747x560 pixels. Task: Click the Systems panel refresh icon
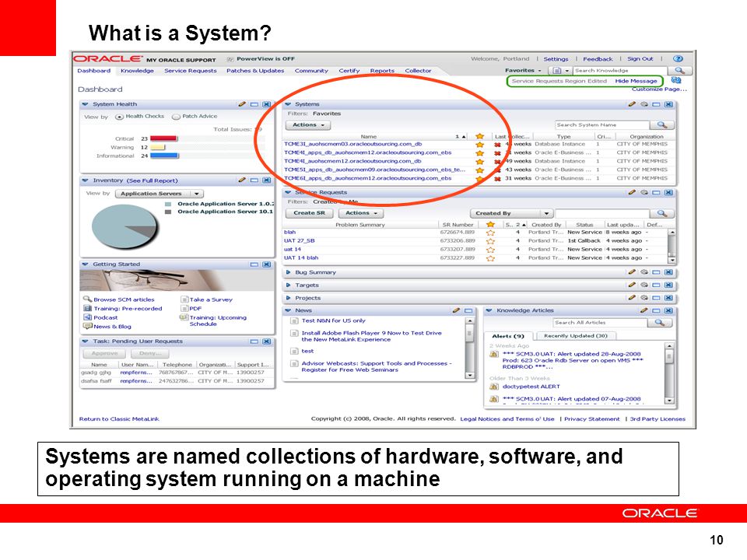644,103
